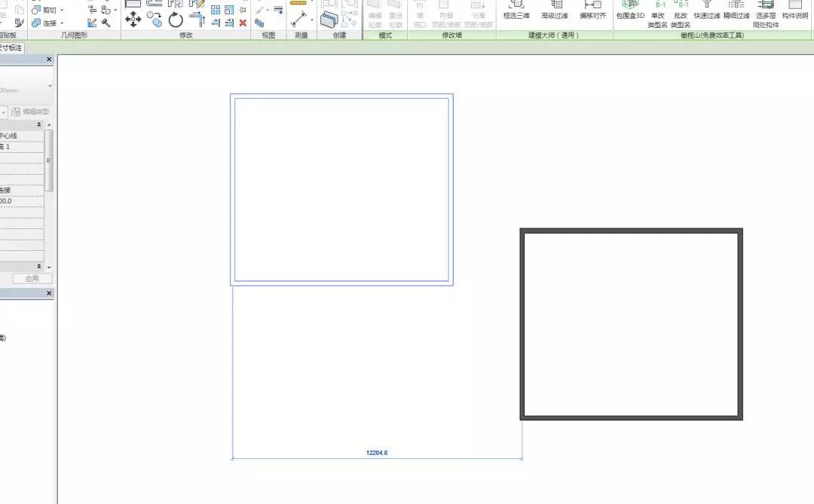The height and width of the screenshot is (504, 814).
Task: Click the 应用 apply button
Action: [32, 279]
